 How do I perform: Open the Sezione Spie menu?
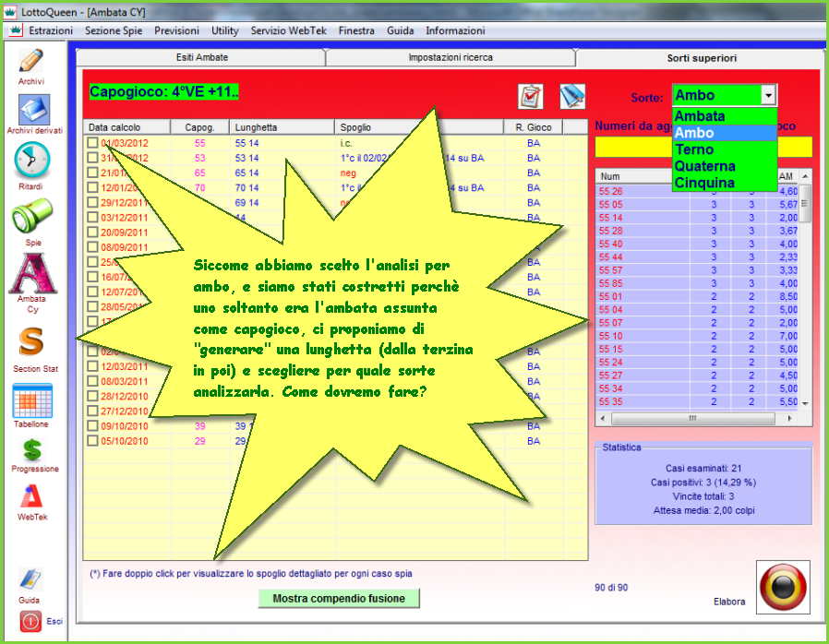pos(114,30)
